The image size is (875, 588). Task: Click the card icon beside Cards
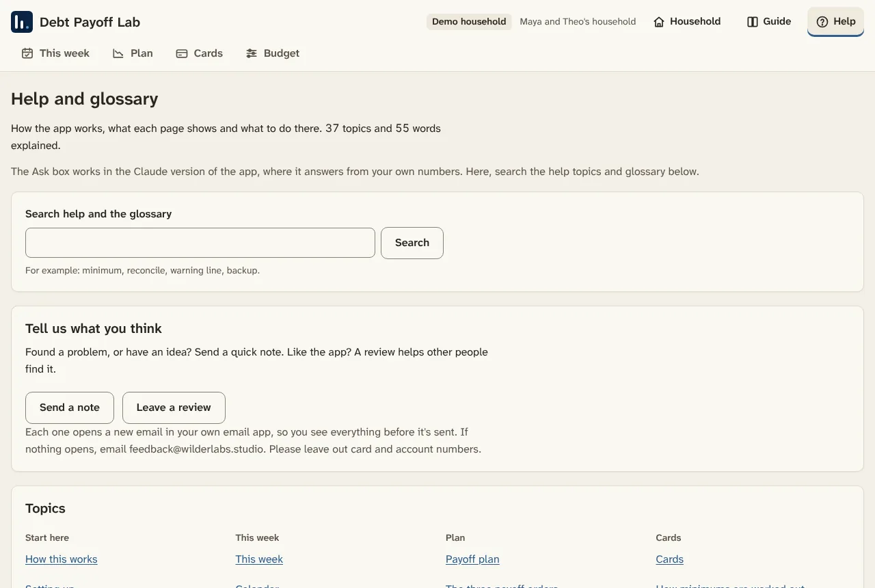tap(182, 53)
